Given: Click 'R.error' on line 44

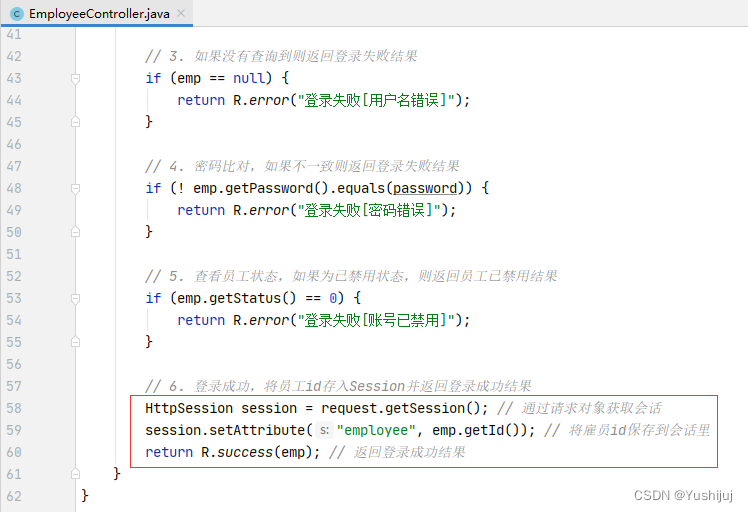Looking at the screenshot, I should [x=261, y=100].
